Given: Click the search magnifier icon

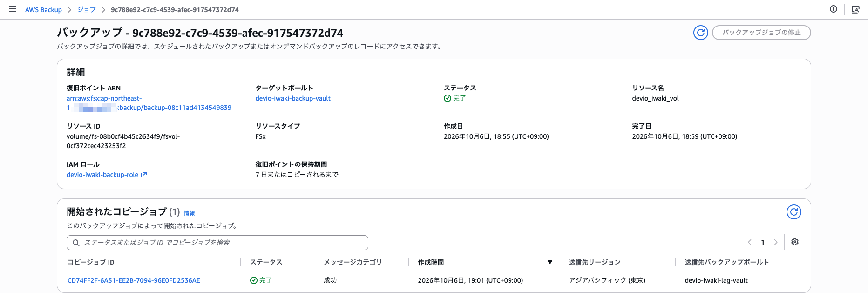Looking at the screenshot, I should [x=76, y=243].
